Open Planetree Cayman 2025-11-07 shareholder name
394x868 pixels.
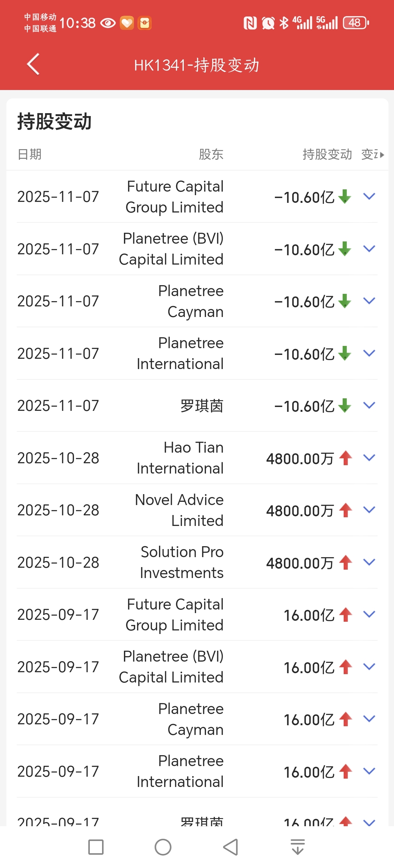tap(191, 301)
